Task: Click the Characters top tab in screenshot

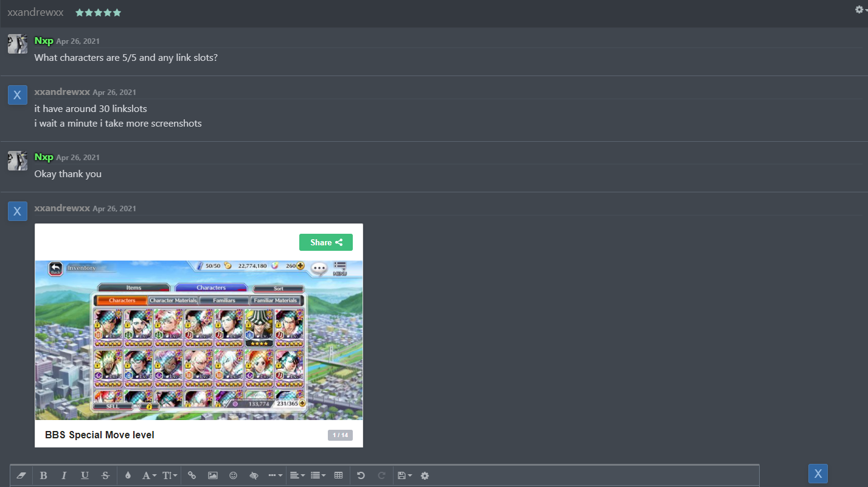Action: point(211,288)
